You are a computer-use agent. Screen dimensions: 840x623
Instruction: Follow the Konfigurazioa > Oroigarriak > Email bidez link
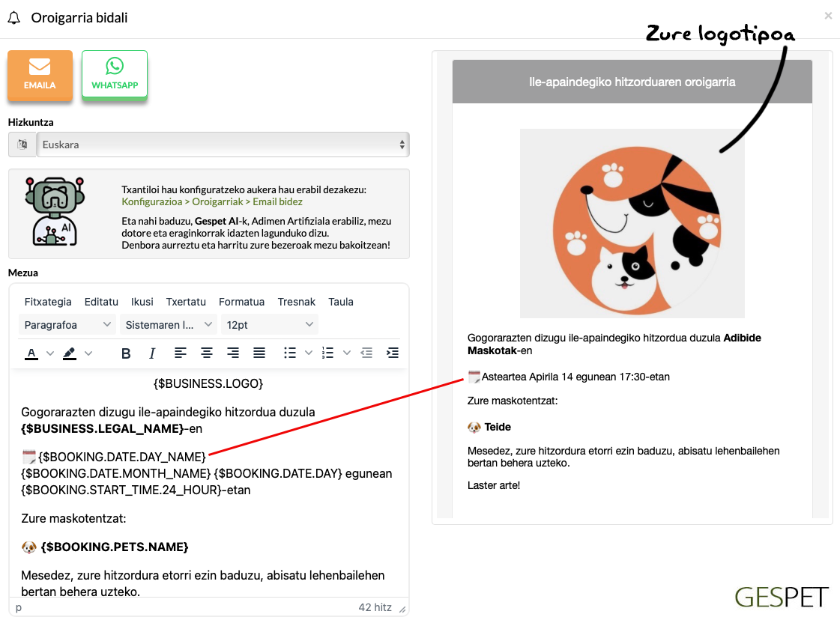pos(212,201)
